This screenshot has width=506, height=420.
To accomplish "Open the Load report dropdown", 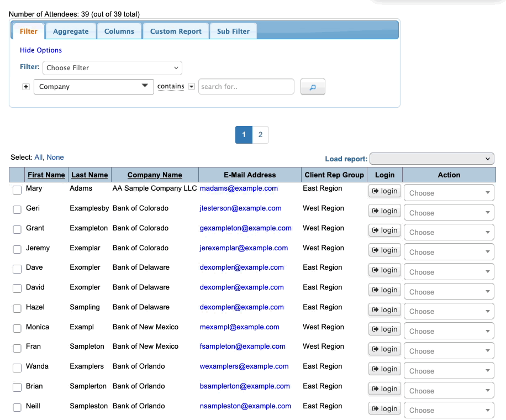I will (x=431, y=159).
